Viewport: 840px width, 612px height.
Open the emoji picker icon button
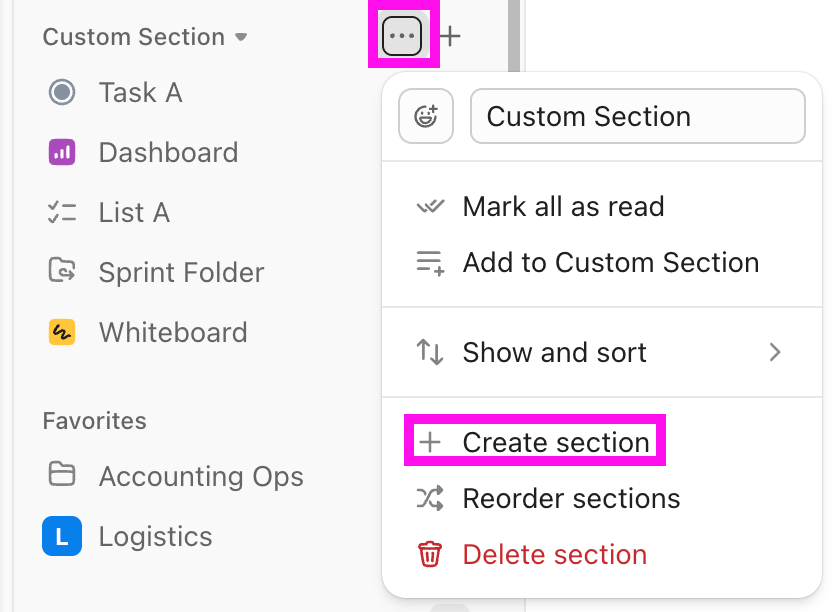tap(426, 116)
